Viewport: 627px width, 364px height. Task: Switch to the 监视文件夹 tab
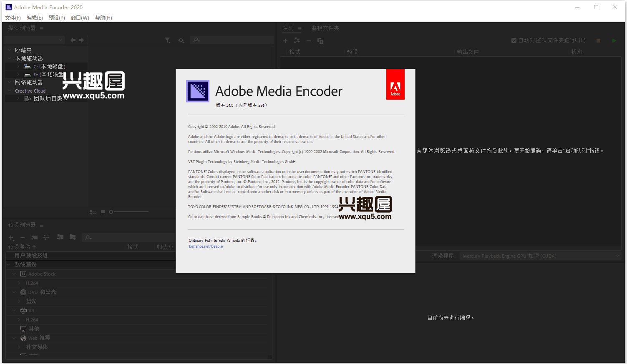(325, 28)
